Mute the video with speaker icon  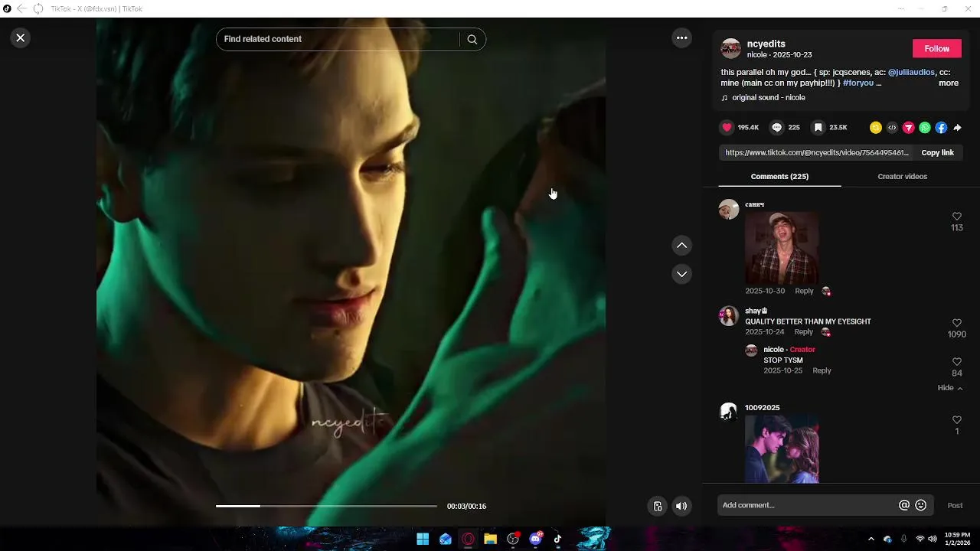point(681,506)
